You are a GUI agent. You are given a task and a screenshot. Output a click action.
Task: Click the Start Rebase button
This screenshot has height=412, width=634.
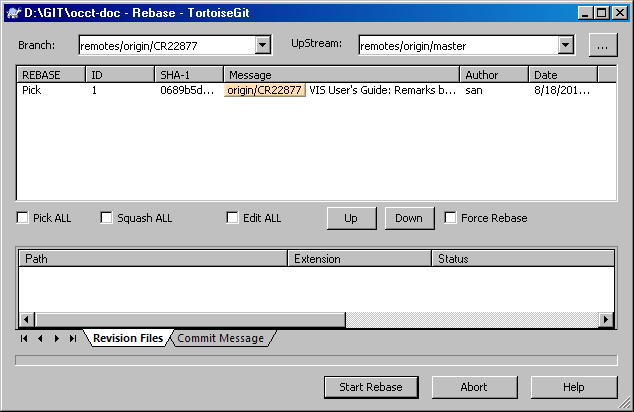tap(371, 387)
